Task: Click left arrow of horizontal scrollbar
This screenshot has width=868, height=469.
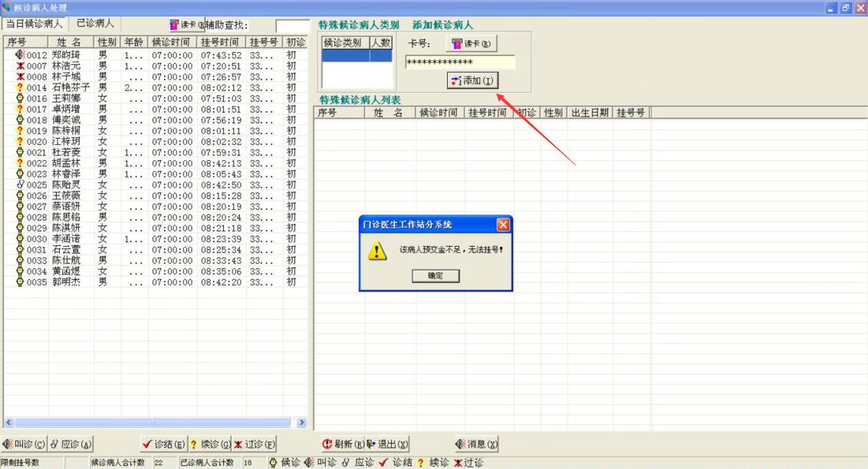Action: [9, 422]
